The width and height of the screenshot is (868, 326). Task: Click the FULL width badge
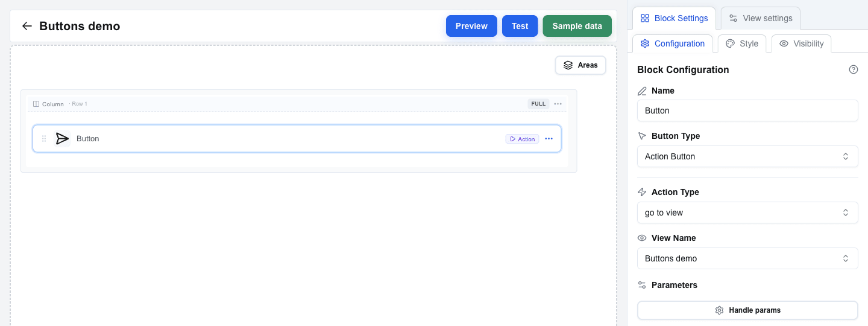point(538,104)
